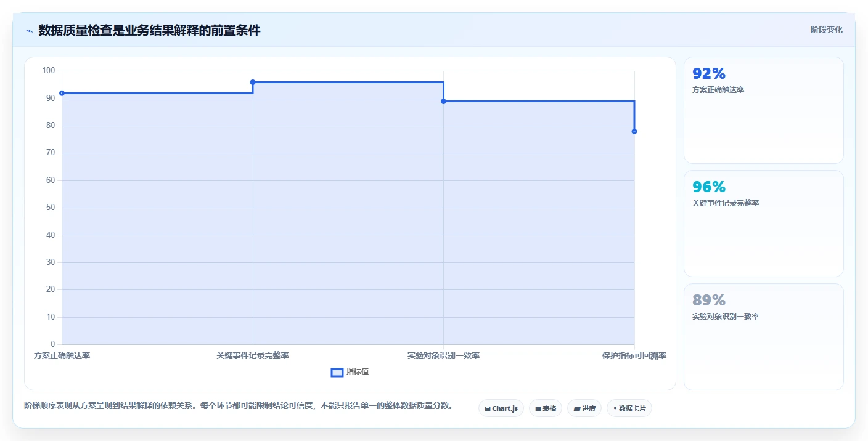Image resolution: width=868 pixels, height=441 pixels.
Task: Click data point for 实验对象识别一致率
Action: click(x=443, y=101)
